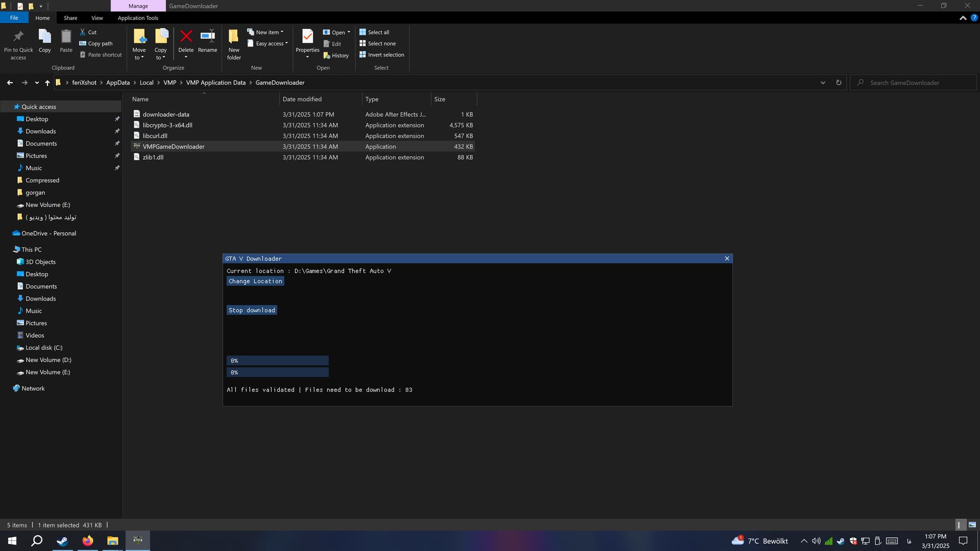Collapse the ribbon with the chevron
980x551 pixels.
tap(963, 18)
